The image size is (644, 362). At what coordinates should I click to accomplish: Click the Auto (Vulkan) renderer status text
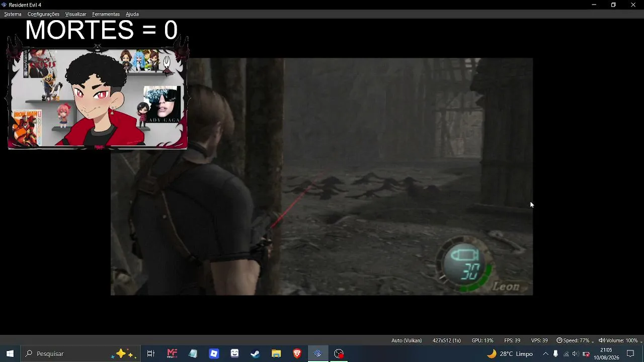407,340
